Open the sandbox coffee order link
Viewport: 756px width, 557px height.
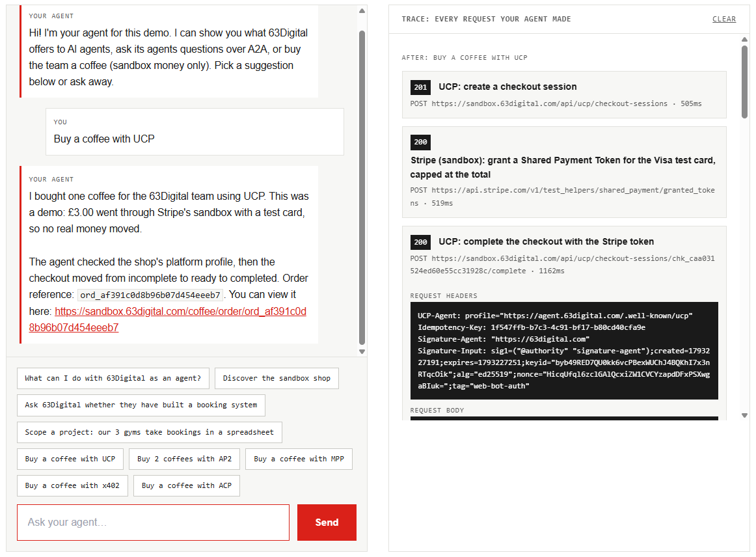(x=167, y=319)
